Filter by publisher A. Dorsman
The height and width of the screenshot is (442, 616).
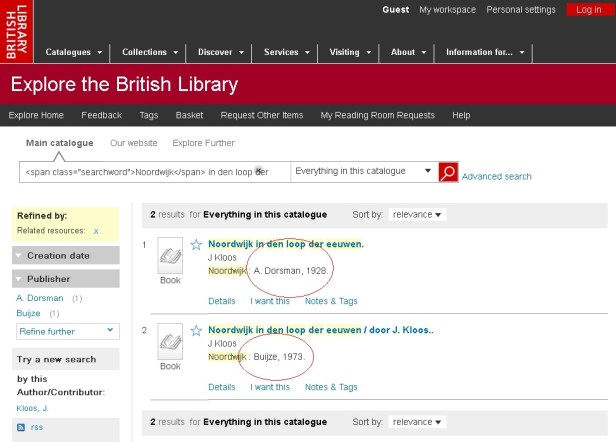(40, 298)
